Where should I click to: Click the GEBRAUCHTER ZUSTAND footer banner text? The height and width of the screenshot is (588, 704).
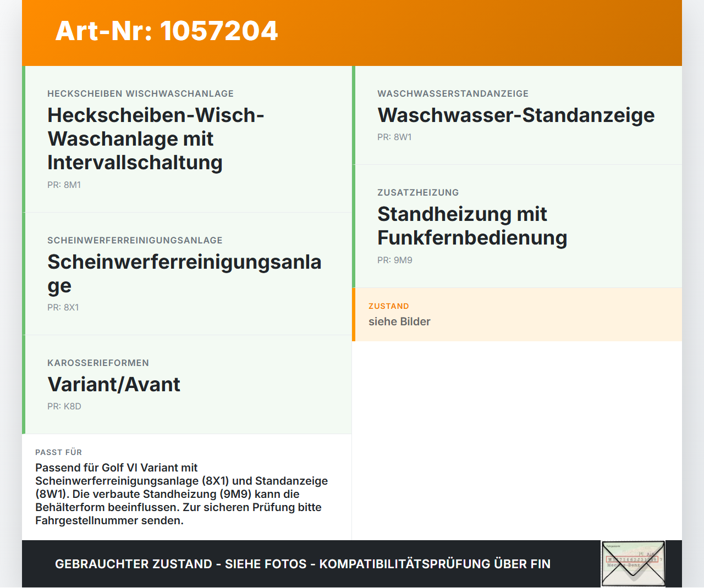click(302, 564)
